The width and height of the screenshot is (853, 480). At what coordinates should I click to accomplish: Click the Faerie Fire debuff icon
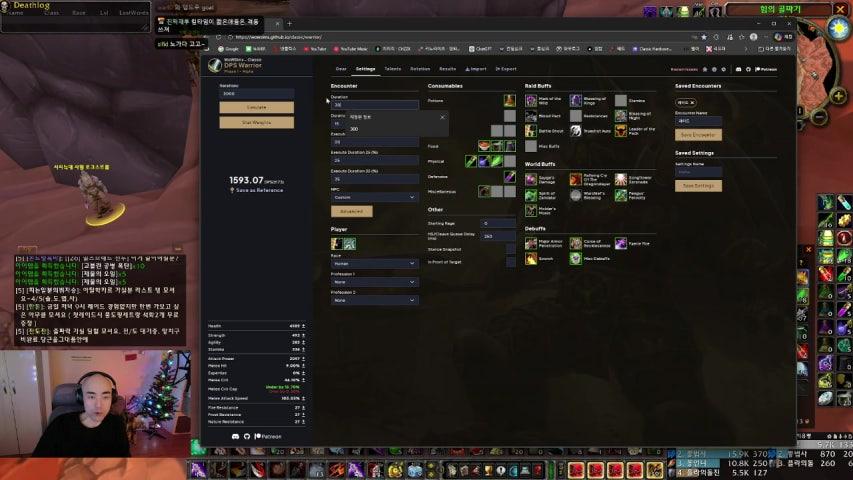621,243
